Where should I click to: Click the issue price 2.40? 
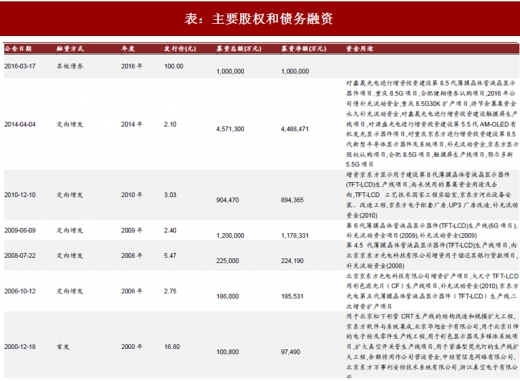pos(170,230)
